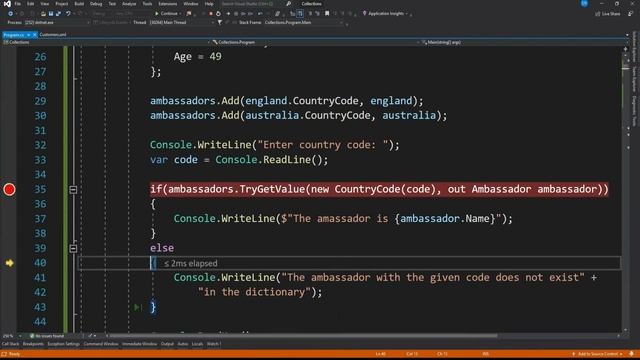Click the Open File folder icon
This screenshot has height=360, width=640.
pos(43,13)
